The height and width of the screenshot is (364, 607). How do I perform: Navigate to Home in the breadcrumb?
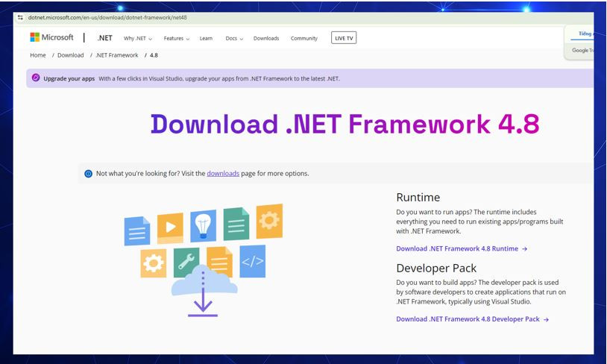[38, 55]
